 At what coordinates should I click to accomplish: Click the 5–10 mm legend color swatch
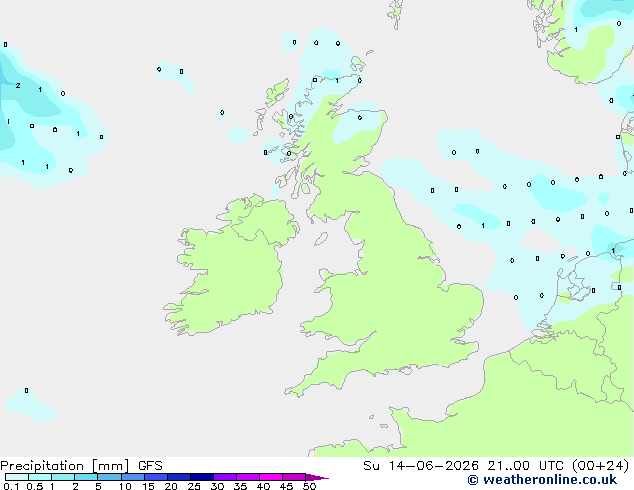[x=109, y=477]
